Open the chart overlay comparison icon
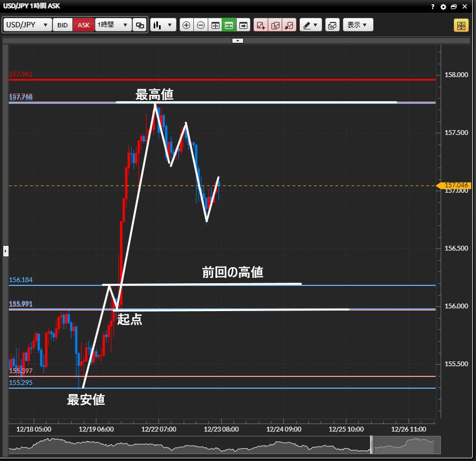Viewport: 476px width, 461px height. [333, 25]
